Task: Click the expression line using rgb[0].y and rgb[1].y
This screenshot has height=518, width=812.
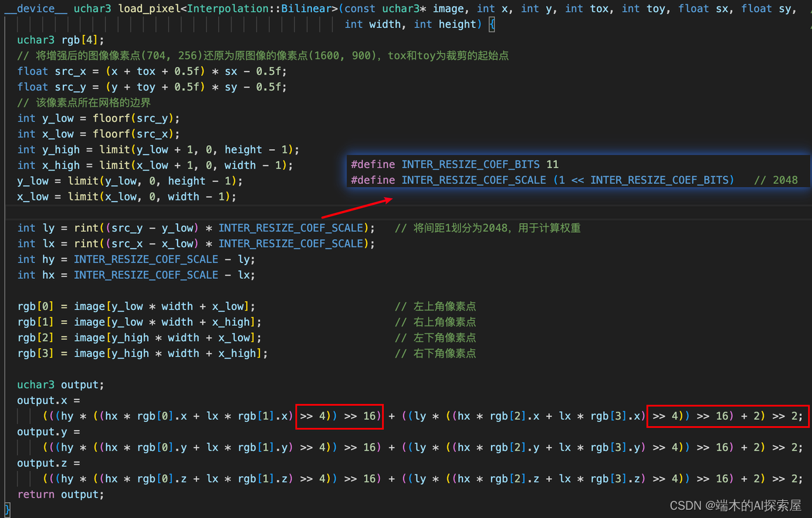Action: tap(423, 448)
